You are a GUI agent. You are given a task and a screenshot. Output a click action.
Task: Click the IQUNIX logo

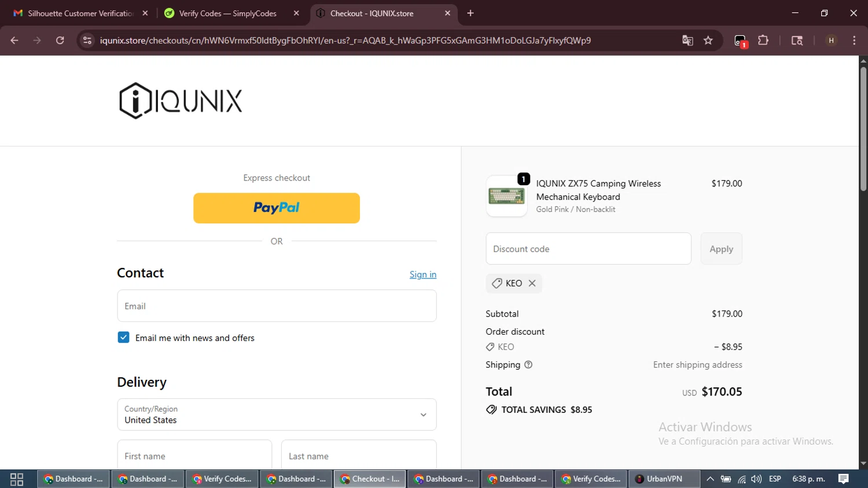point(181,101)
